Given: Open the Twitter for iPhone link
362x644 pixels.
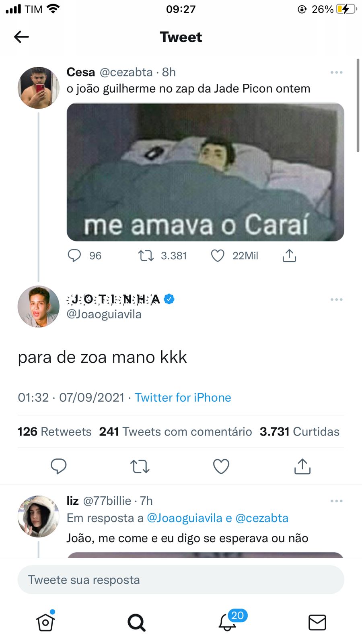Looking at the screenshot, I should 183,398.
